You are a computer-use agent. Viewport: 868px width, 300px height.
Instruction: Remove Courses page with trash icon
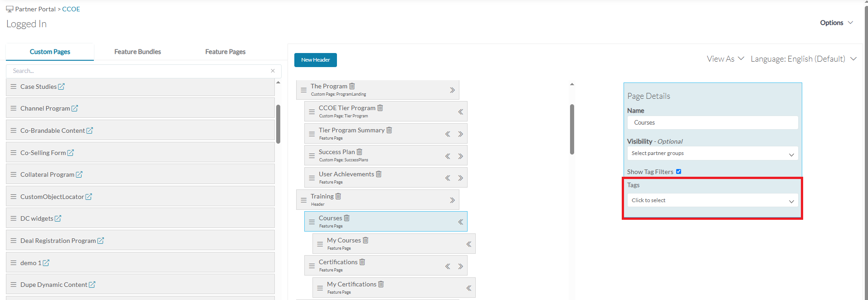(347, 218)
